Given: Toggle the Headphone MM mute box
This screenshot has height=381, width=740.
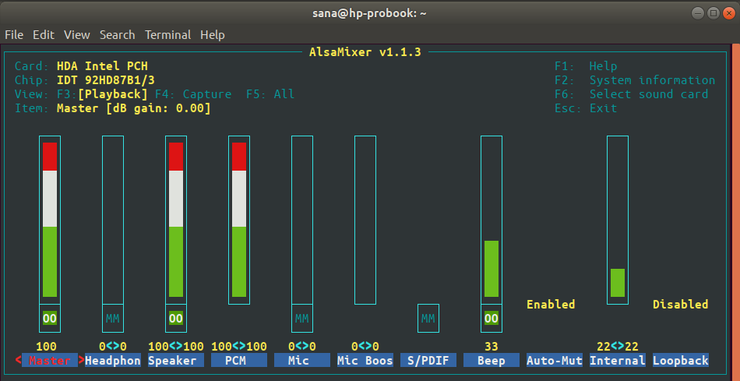Looking at the screenshot, I should (x=113, y=318).
